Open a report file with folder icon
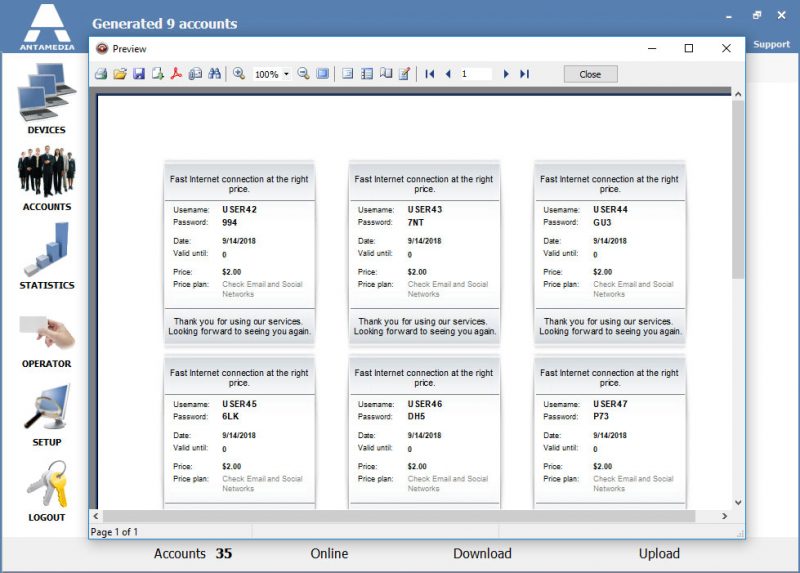800x573 pixels. coord(120,74)
